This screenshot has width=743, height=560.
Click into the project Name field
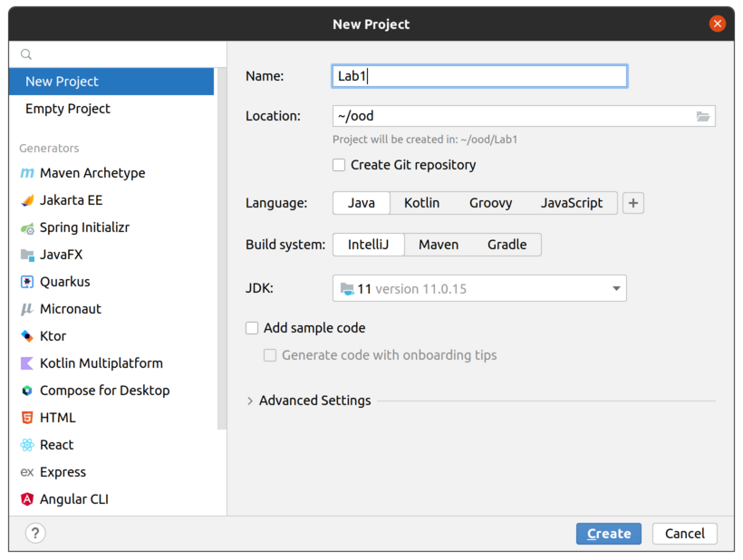tap(479, 76)
